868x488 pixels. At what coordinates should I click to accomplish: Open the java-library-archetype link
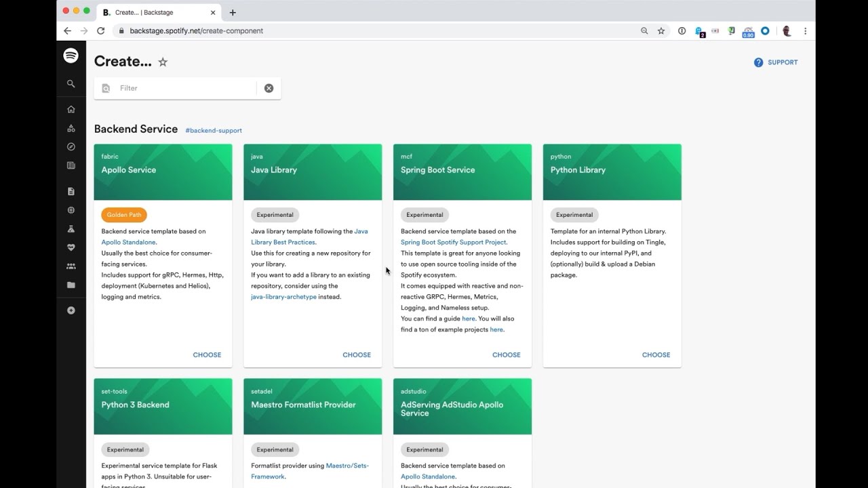(x=283, y=297)
